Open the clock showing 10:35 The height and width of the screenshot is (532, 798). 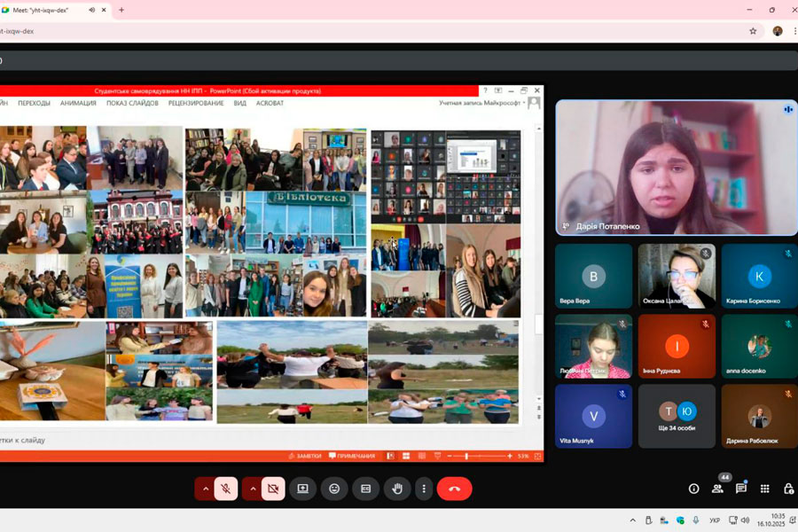pyautogui.click(x=771, y=520)
